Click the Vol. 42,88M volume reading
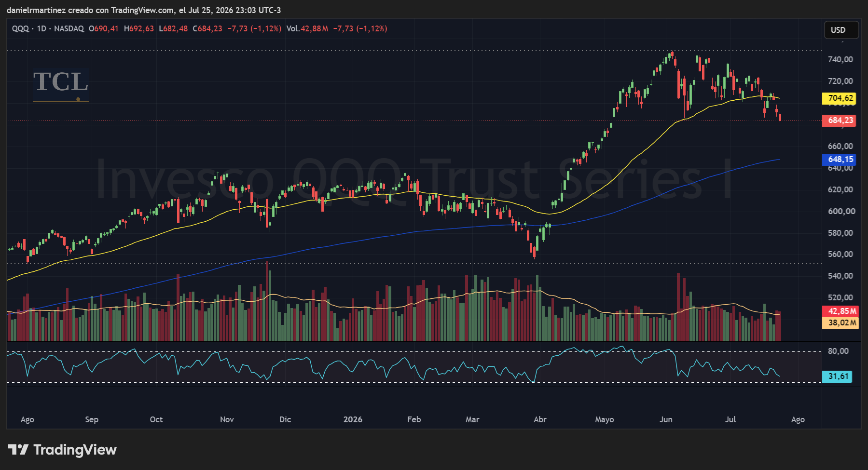This screenshot has height=470, width=868. [307, 28]
